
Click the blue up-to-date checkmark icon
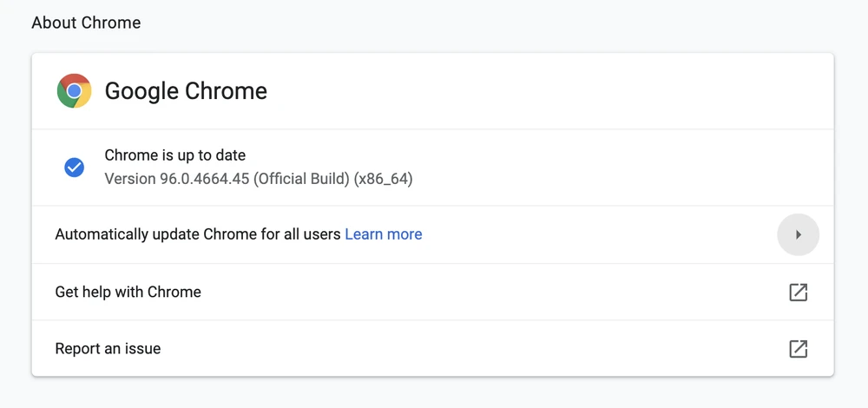(74, 168)
